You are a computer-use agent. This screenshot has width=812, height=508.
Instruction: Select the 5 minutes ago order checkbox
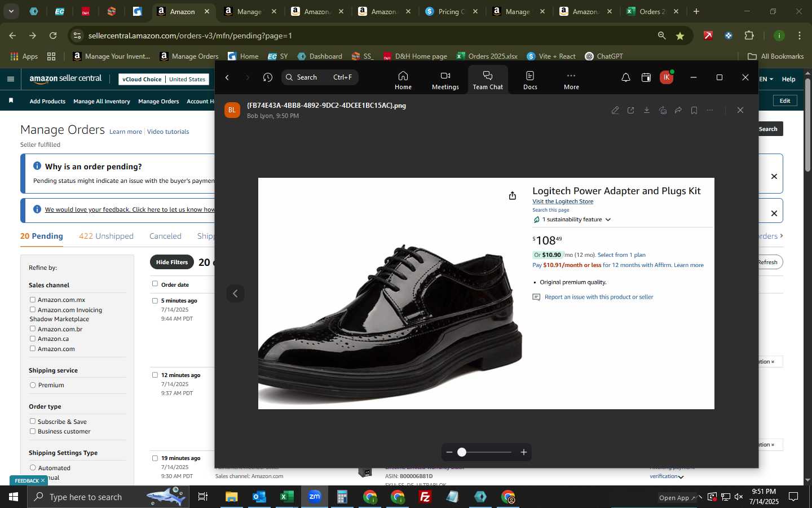click(155, 301)
